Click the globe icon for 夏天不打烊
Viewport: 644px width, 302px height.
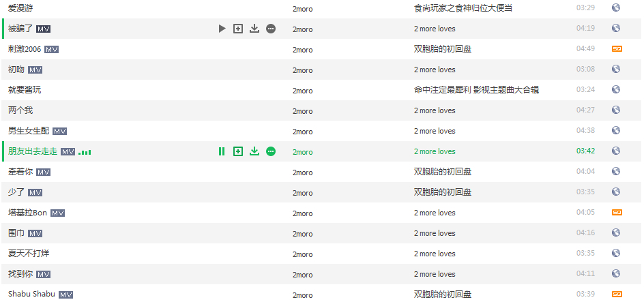point(615,253)
